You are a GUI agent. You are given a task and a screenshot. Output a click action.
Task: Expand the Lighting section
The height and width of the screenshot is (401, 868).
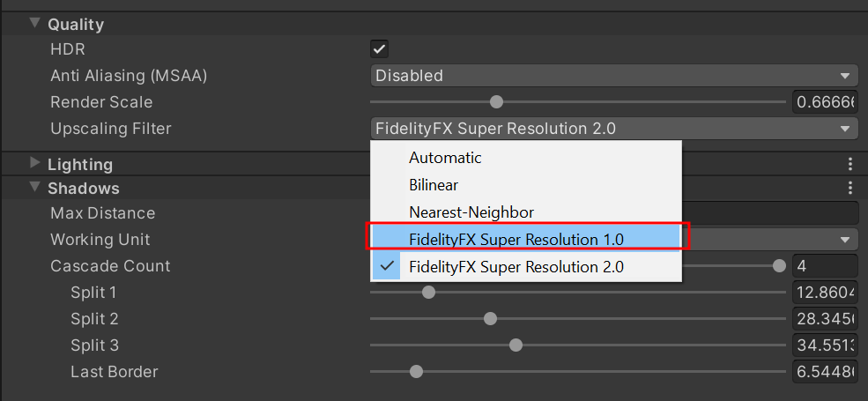tap(35, 163)
